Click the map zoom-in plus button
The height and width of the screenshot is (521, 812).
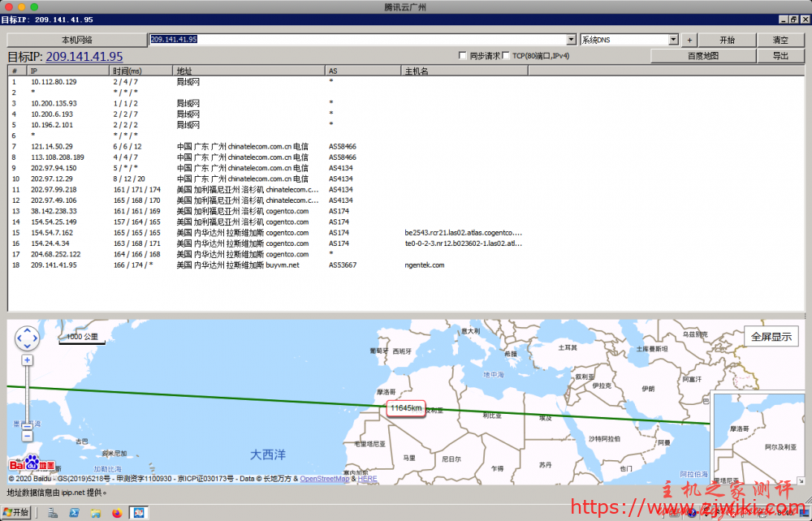coord(28,360)
